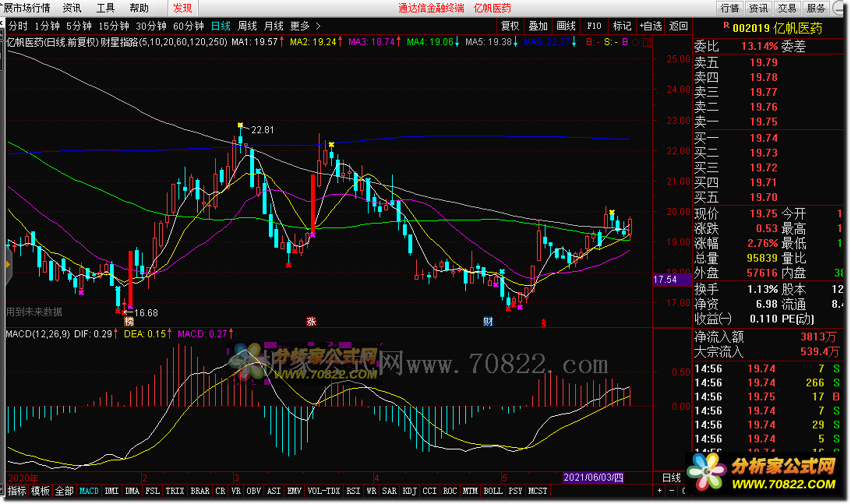This screenshot has width=851, height=504.
Task: Click the 2021/06/03/四 date marker
Action: point(592,478)
